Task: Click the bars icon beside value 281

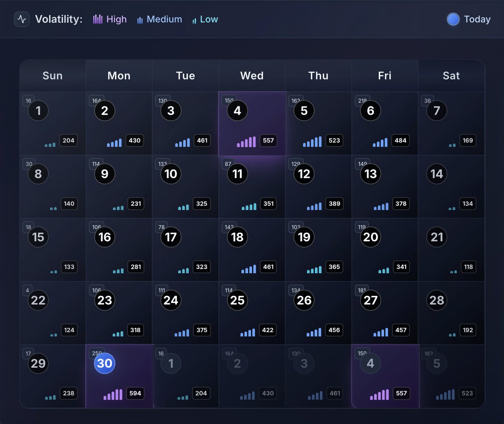Action: point(118,271)
